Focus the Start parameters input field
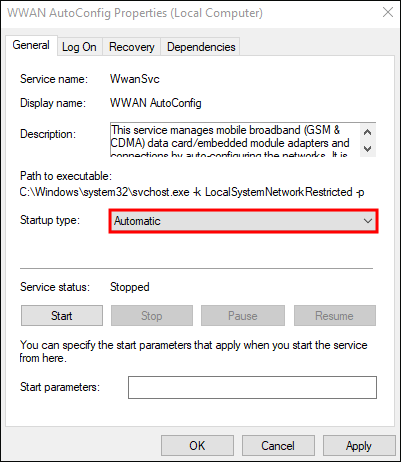This screenshot has width=401, height=462. [x=252, y=387]
